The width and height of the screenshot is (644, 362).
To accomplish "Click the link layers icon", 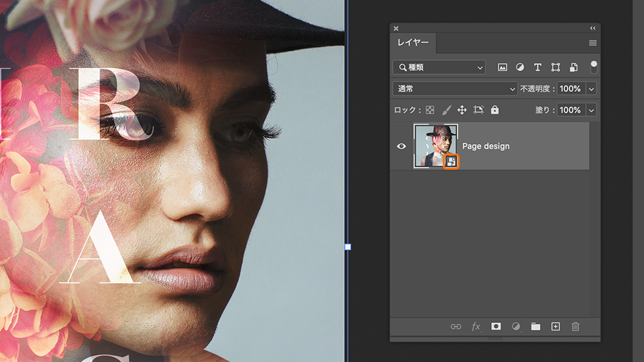I will (456, 326).
